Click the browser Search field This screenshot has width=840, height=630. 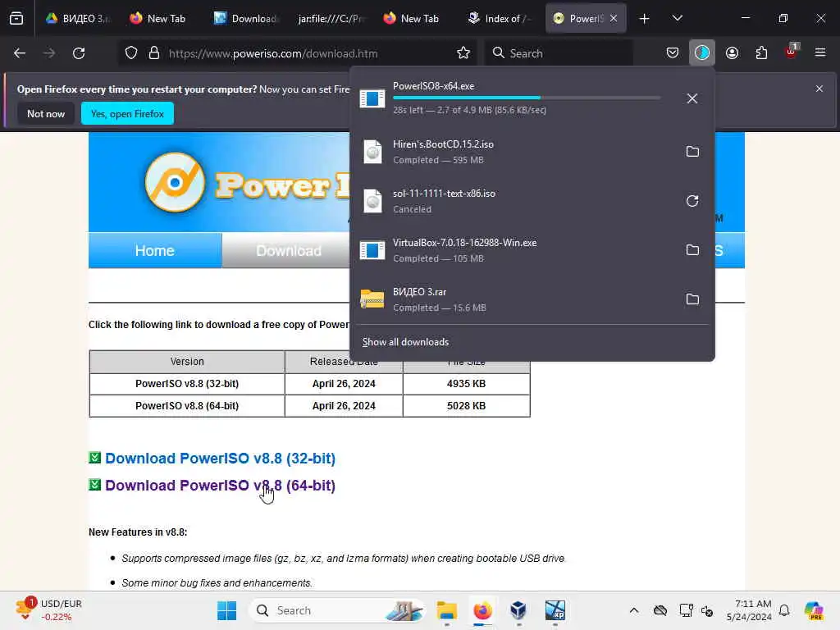click(559, 53)
